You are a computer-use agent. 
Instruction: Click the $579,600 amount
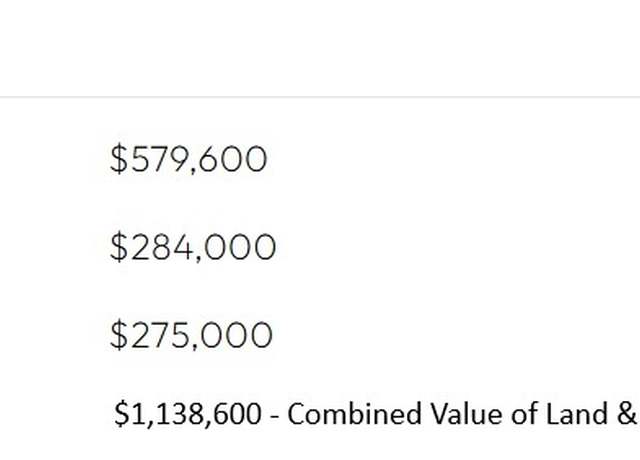(189, 159)
